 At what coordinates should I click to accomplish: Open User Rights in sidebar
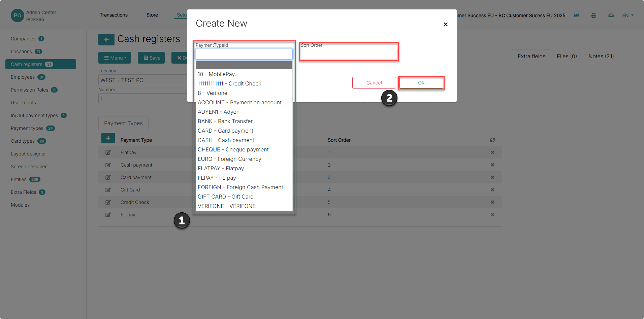tap(23, 103)
